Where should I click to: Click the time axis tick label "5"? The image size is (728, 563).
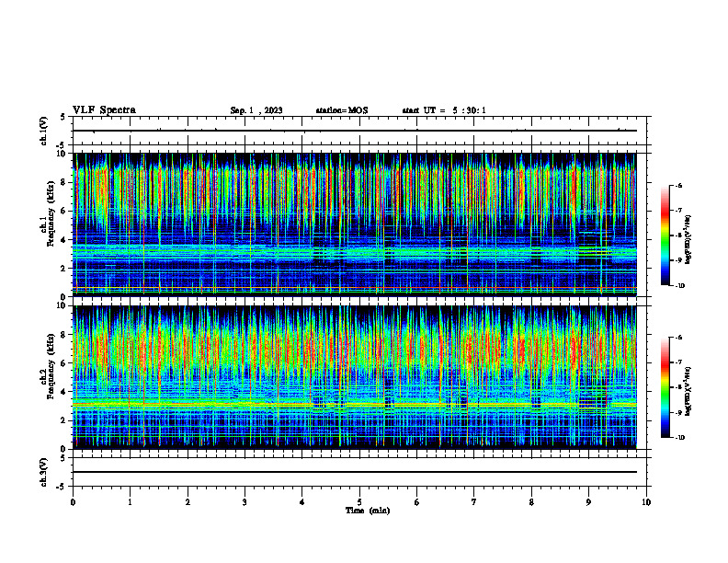pyautogui.click(x=359, y=502)
